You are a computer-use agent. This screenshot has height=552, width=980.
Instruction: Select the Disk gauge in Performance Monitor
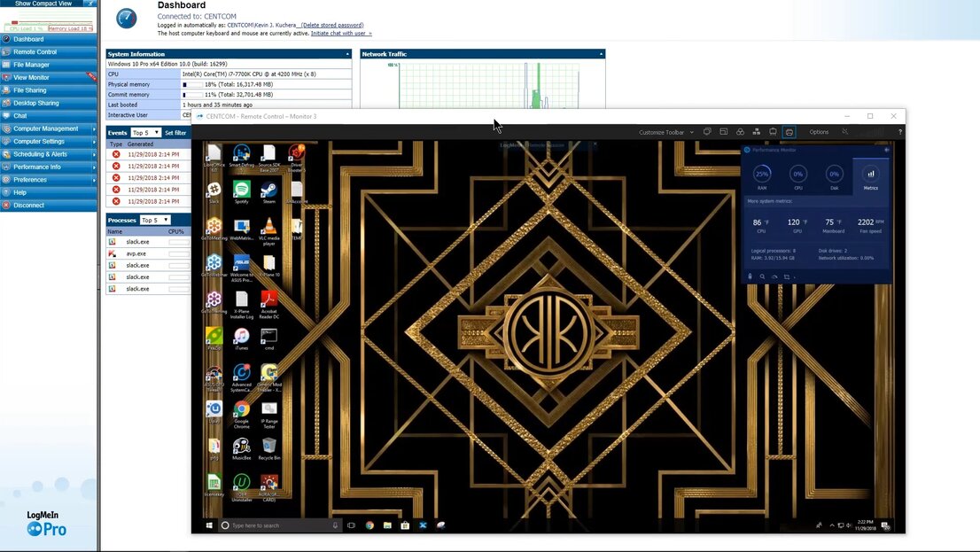pos(834,175)
